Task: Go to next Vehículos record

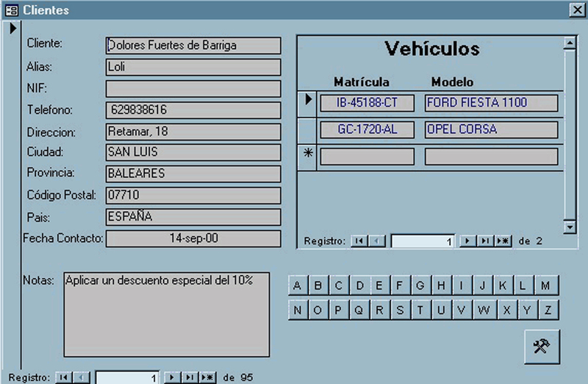Action: click(467, 241)
